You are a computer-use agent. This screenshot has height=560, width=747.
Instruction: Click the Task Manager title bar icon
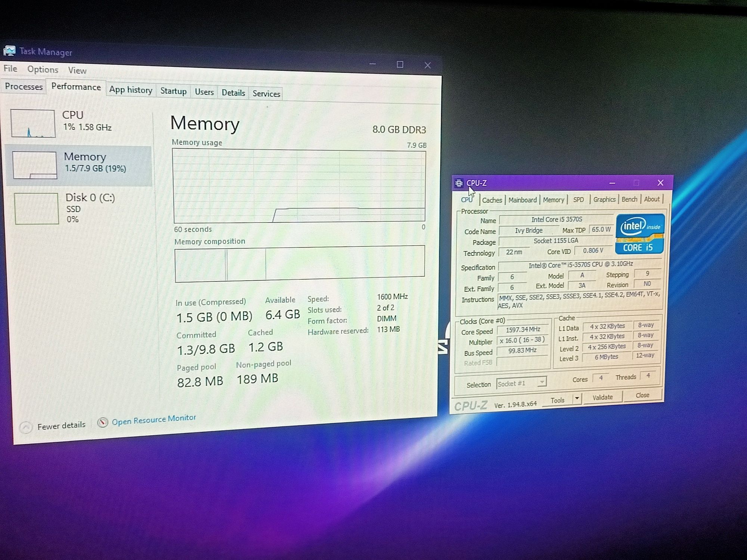point(9,51)
